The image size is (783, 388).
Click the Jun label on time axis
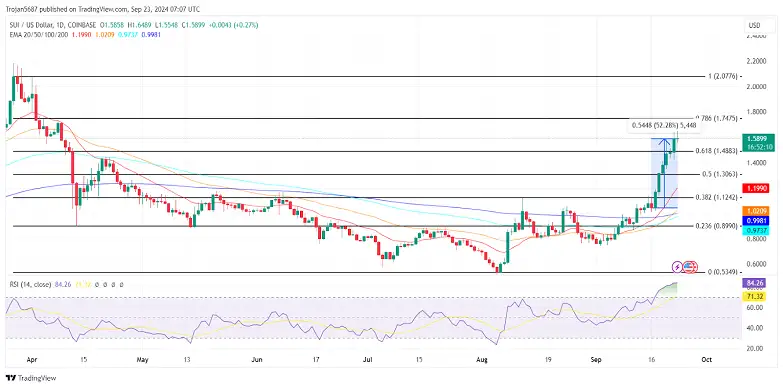coord(257,360)
